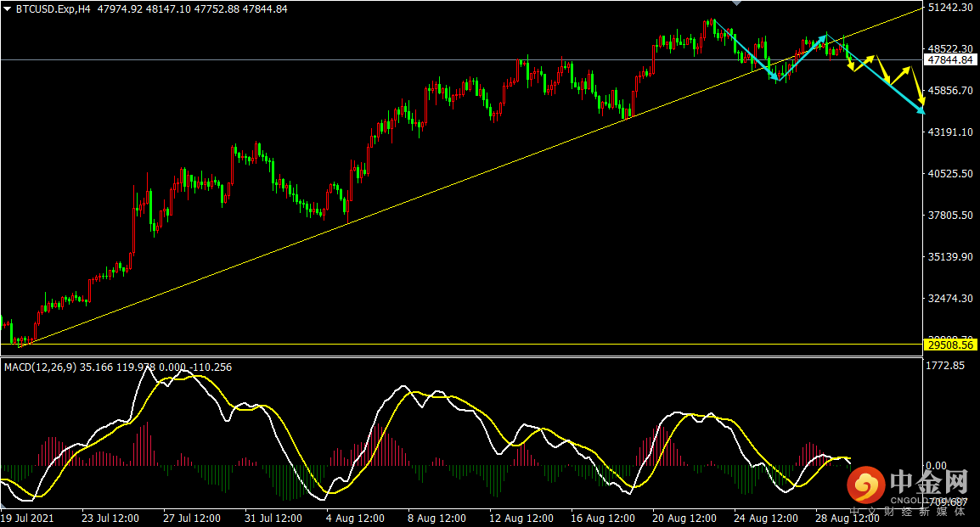Select the large cyan downward arrow tip
This screenshot has height=527, width=980.
click(x=921, y=109)
